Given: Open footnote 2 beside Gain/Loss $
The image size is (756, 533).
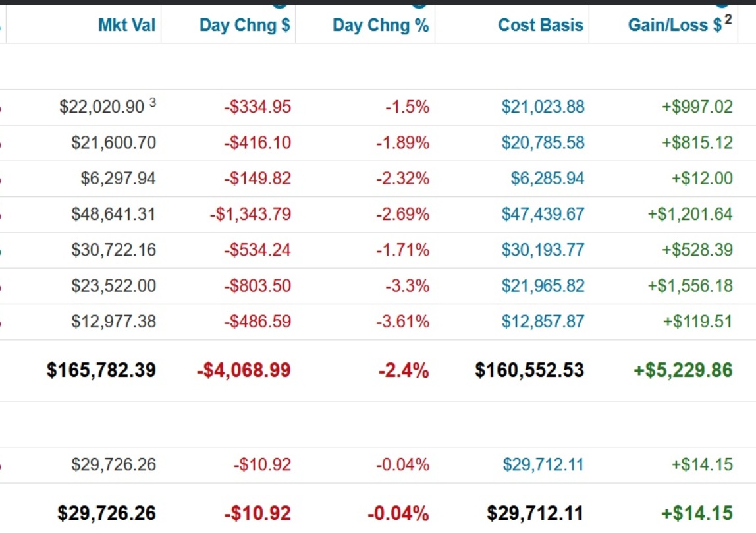Looking at the screenshot, I should [728, 20].
